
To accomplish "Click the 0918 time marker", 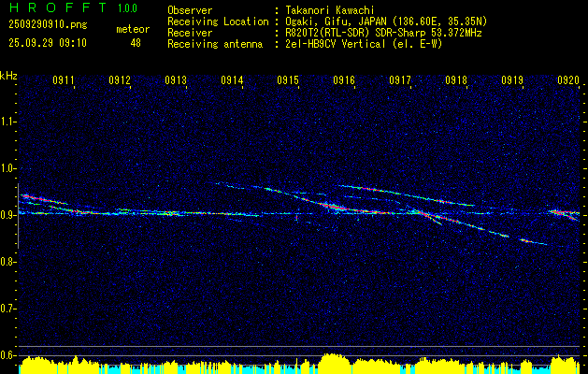I will [x=456, y=79].
